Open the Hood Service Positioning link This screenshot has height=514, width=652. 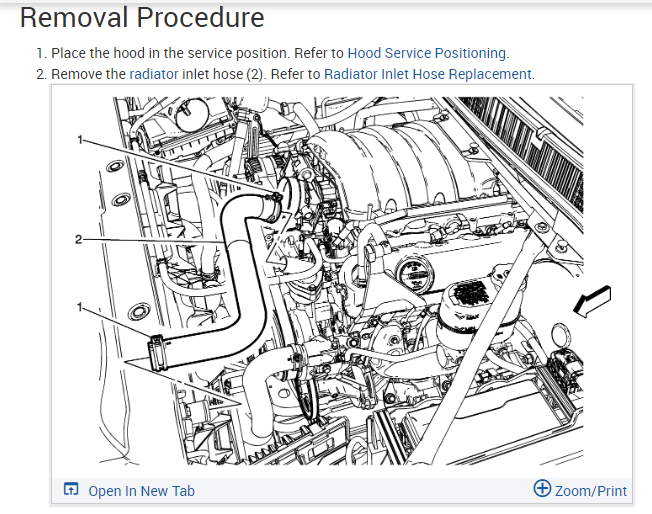(427, 53)
